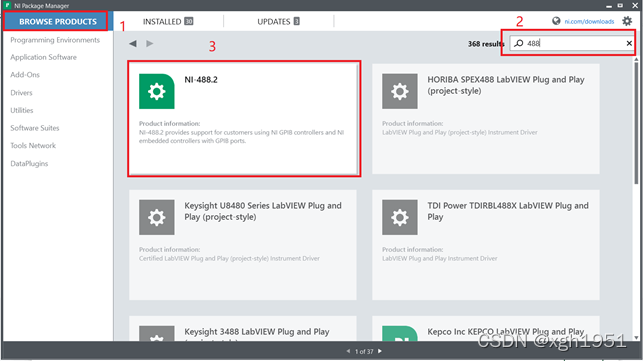
Task: Select Application Software category
Action: coord(43,57)
